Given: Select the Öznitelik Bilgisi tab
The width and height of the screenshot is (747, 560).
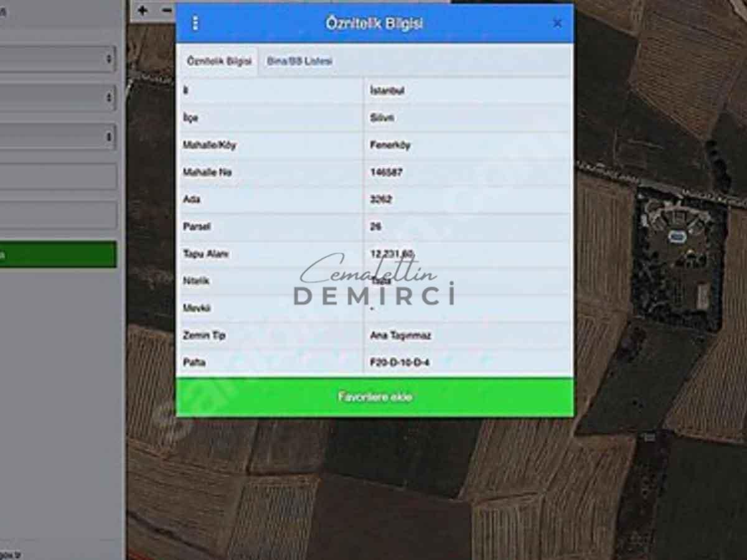Looking at the screenshot, I should tap(219, 62).
